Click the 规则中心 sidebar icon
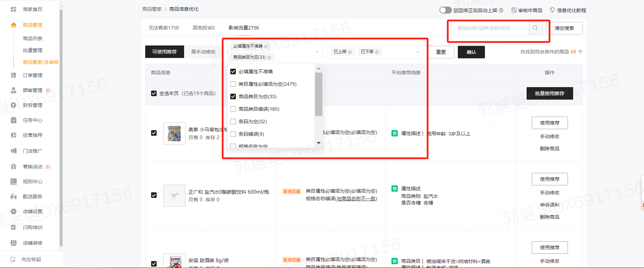This screenshot has height=268, width=644. point(14,182)
